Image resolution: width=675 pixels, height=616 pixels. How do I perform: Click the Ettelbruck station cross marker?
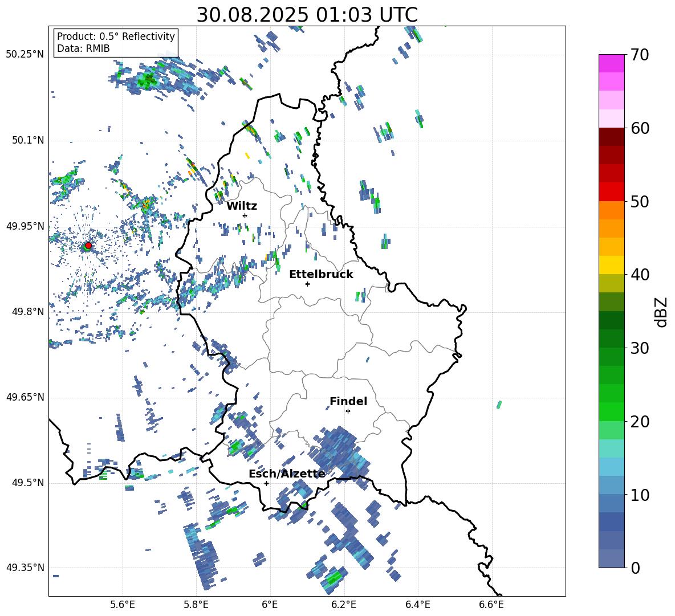(307, 284)
